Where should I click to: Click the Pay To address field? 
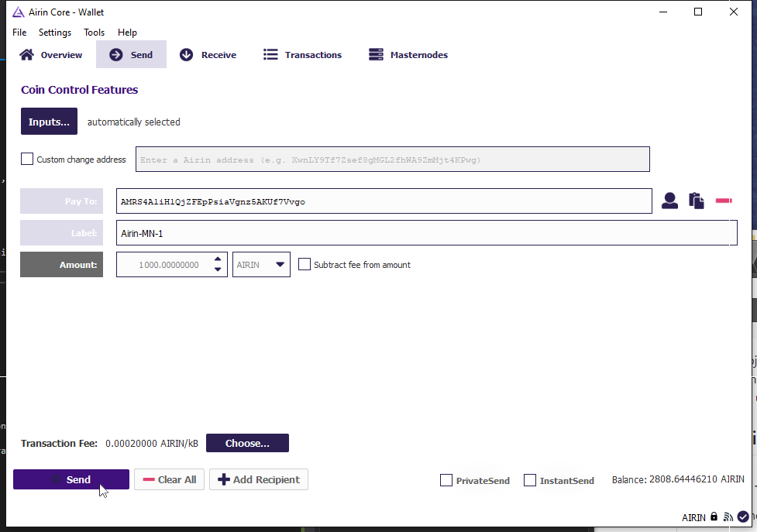point(384,201)
